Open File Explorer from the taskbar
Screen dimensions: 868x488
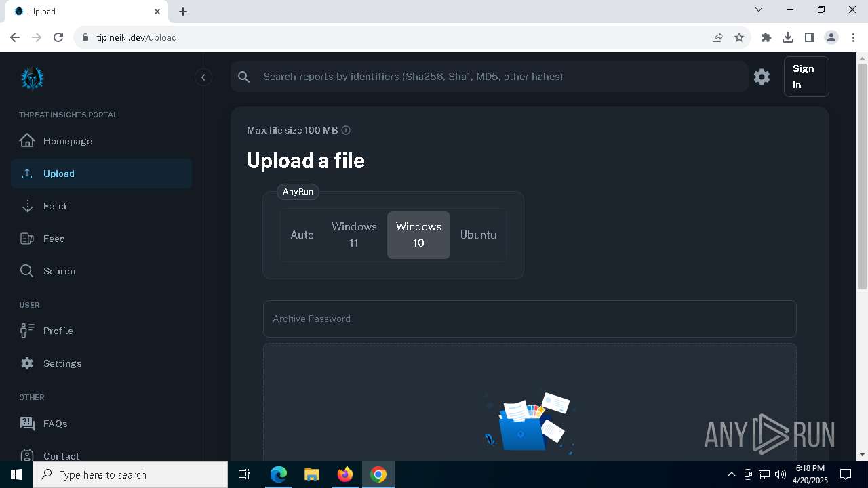point(312,474)
